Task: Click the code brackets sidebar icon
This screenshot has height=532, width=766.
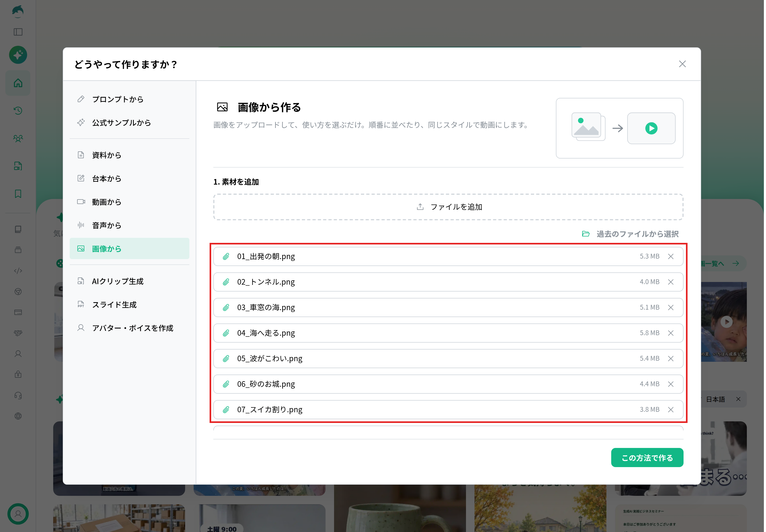Action: 18,271
